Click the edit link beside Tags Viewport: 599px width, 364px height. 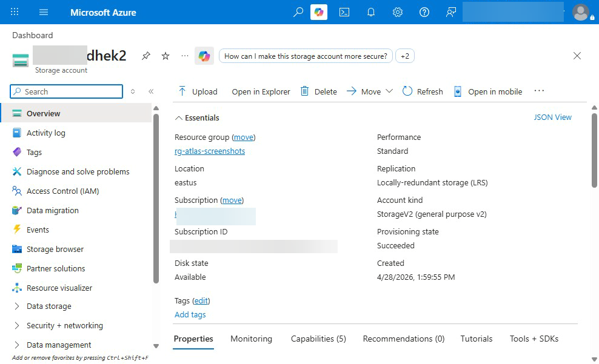201,301
